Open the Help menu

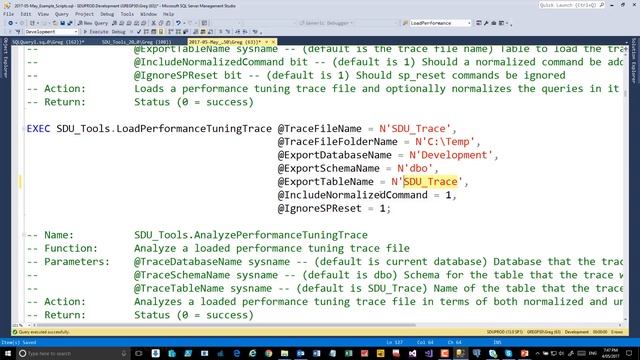click(x=168, y=14)
